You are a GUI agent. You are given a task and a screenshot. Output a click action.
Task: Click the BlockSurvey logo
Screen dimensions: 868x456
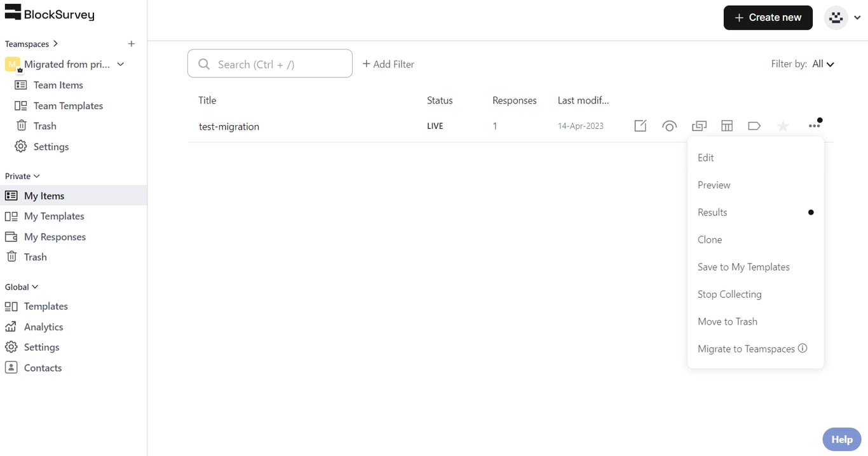pyautogui.click(x=50, y=13)
